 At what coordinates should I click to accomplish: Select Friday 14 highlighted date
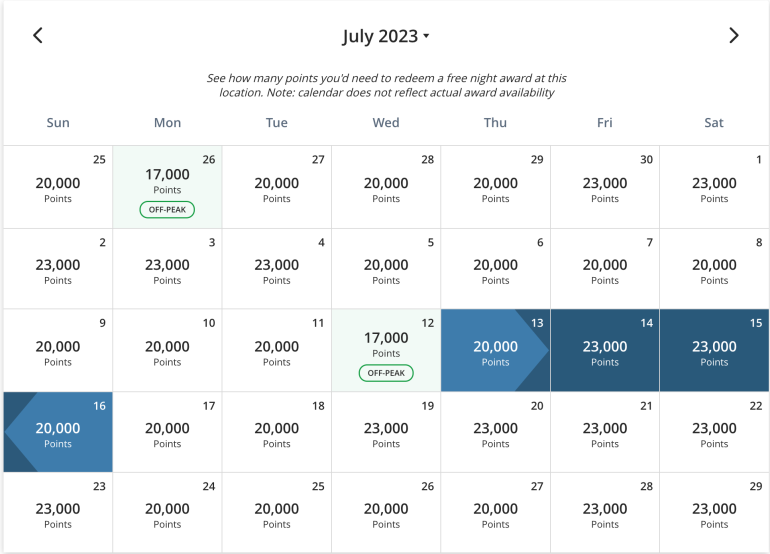pos(605,350)
